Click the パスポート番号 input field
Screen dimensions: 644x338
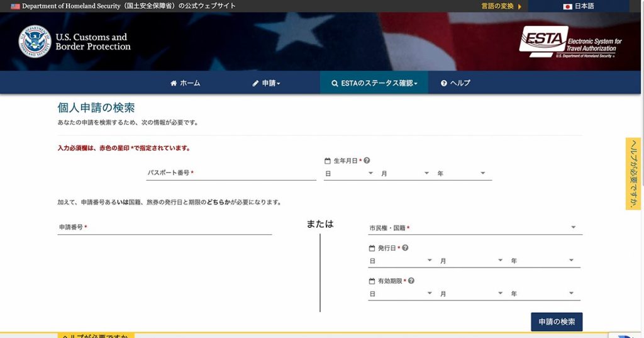click(231, 172)
